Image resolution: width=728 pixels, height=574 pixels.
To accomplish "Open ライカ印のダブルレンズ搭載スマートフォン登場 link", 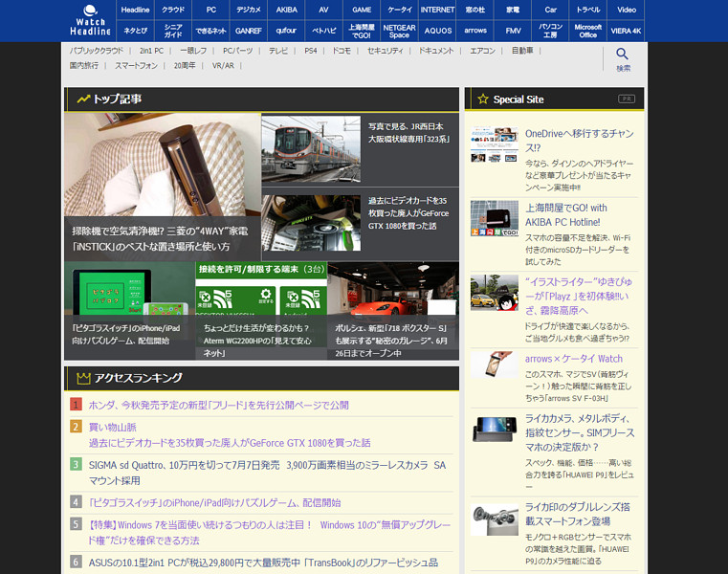I will [578, 514].
